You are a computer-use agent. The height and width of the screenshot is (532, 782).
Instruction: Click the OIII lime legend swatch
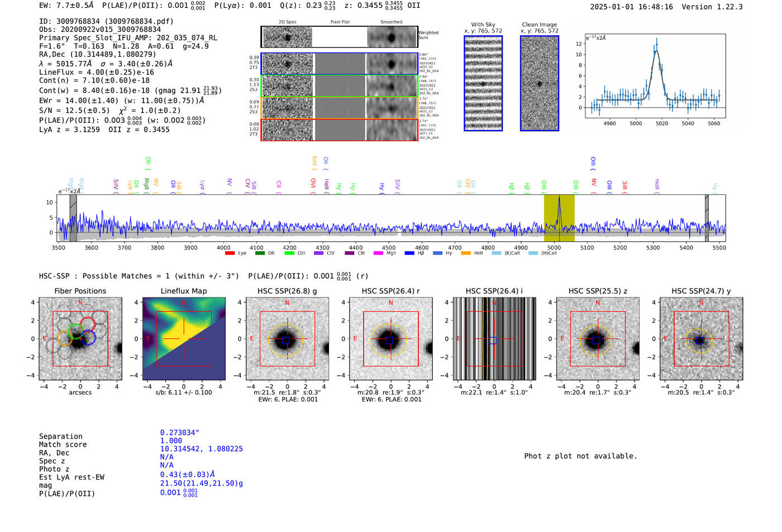pyautogui.click(x=289, y=253)
